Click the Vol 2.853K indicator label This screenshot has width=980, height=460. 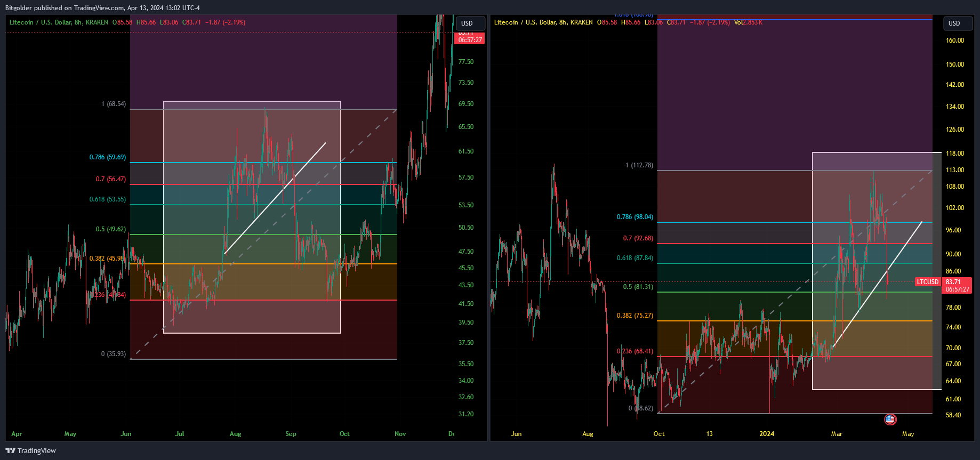(748, 22)
